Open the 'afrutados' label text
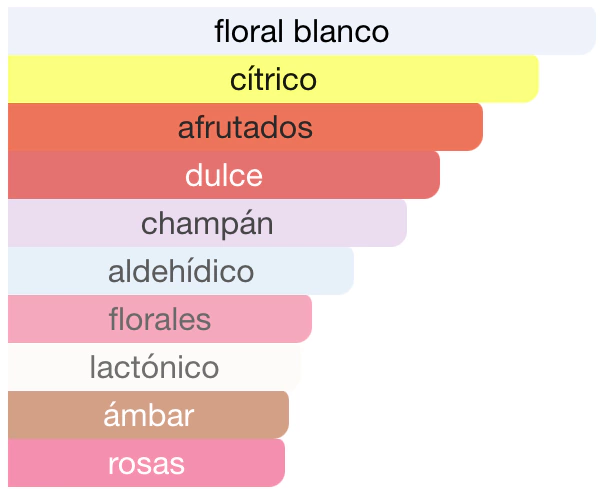 (x=245, y=127)
